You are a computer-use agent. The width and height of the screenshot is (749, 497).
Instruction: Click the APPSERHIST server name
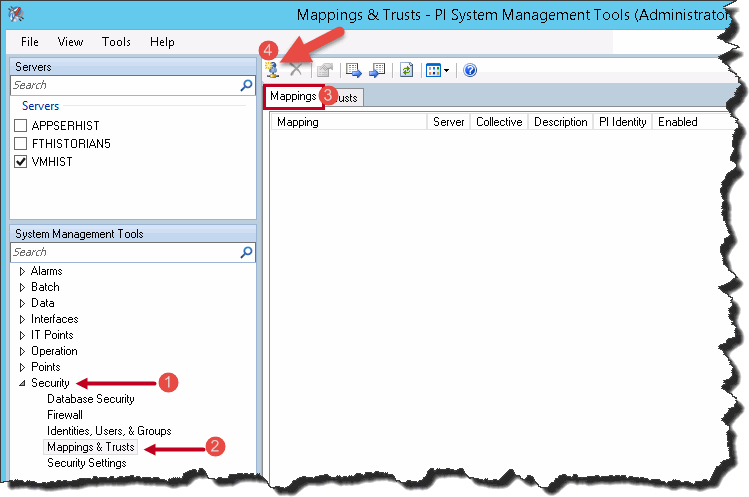click(x=65, y=126)
